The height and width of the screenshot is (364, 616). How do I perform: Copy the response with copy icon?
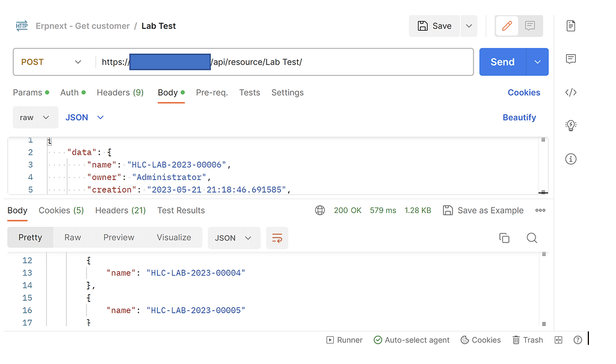505,238
